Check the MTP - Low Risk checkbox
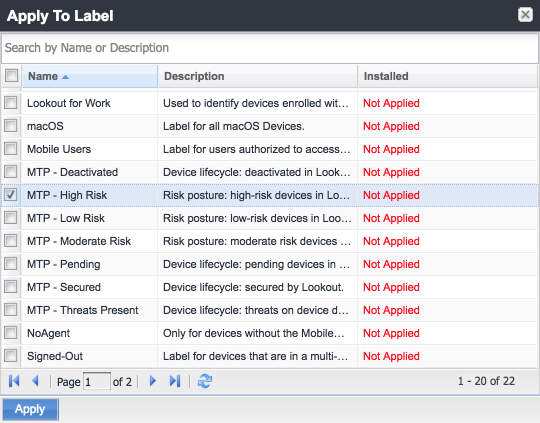Image resolution: width=540 pixels, height=423 pixels. coord(11,218)
